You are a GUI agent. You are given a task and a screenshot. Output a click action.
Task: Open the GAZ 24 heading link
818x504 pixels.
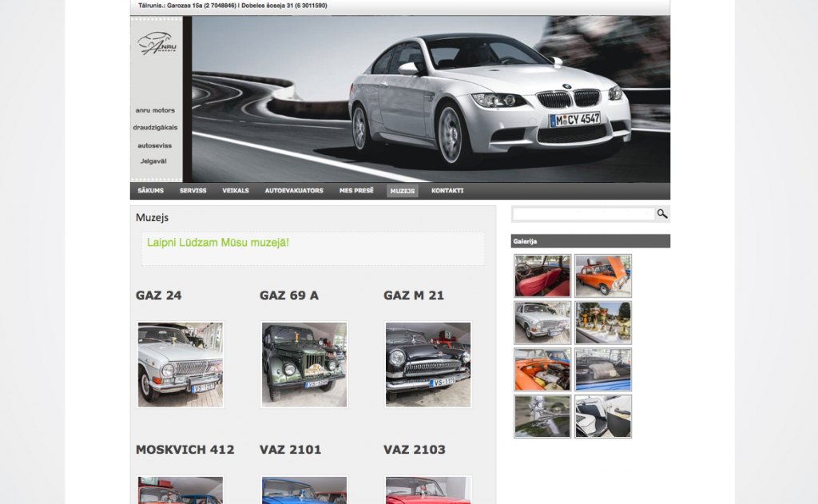click(x=159, y=296)
